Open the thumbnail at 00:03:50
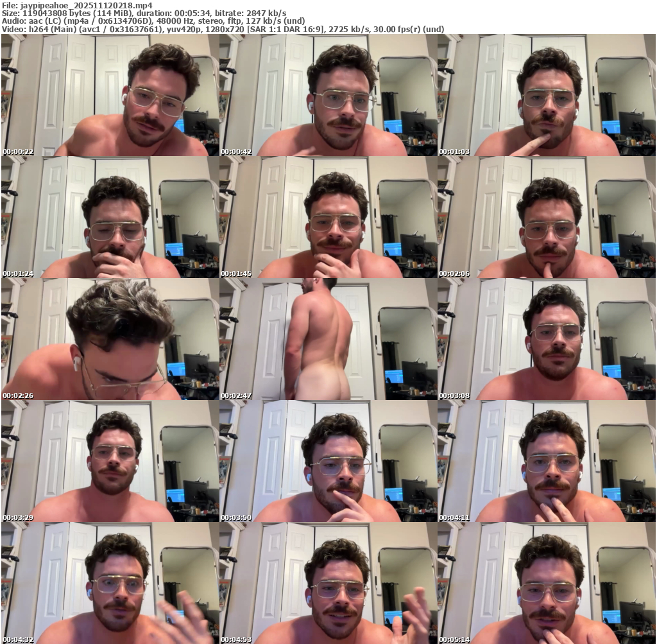The height and width of the screenshot is (644, 657). click(x=328, y=461)
